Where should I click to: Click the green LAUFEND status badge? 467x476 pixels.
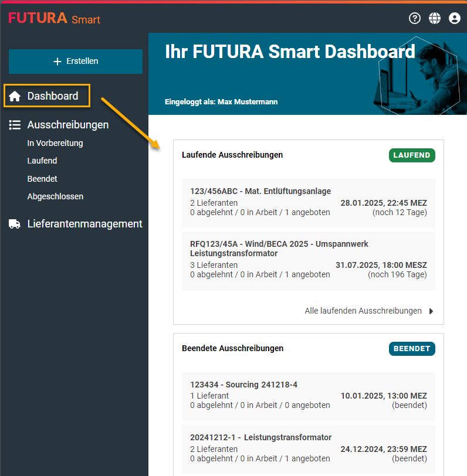[412, 155]
